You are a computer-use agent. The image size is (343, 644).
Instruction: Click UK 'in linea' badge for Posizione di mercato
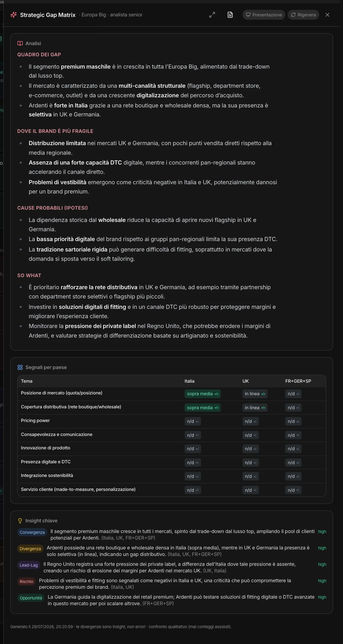pyautogui.click(x=255, y=394)
